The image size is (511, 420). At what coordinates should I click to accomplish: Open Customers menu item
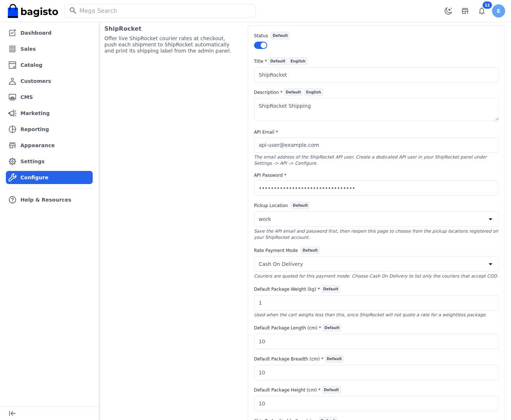point(49,81)
